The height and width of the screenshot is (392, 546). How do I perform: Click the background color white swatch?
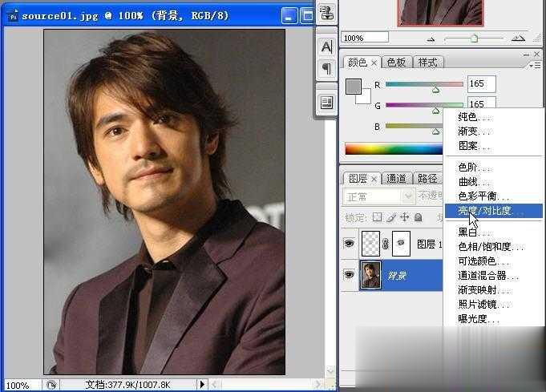(x=364, y=98)
